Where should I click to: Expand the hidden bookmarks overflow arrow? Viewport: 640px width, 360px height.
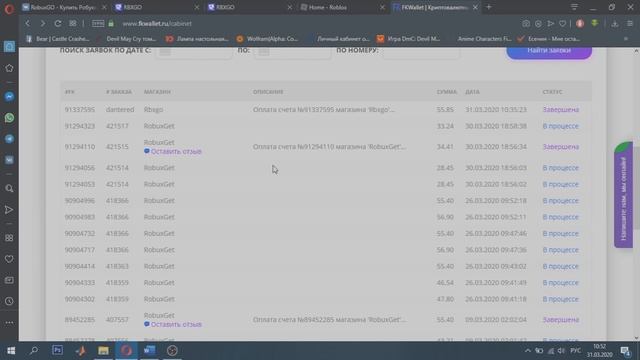click(x=626, y=39)
